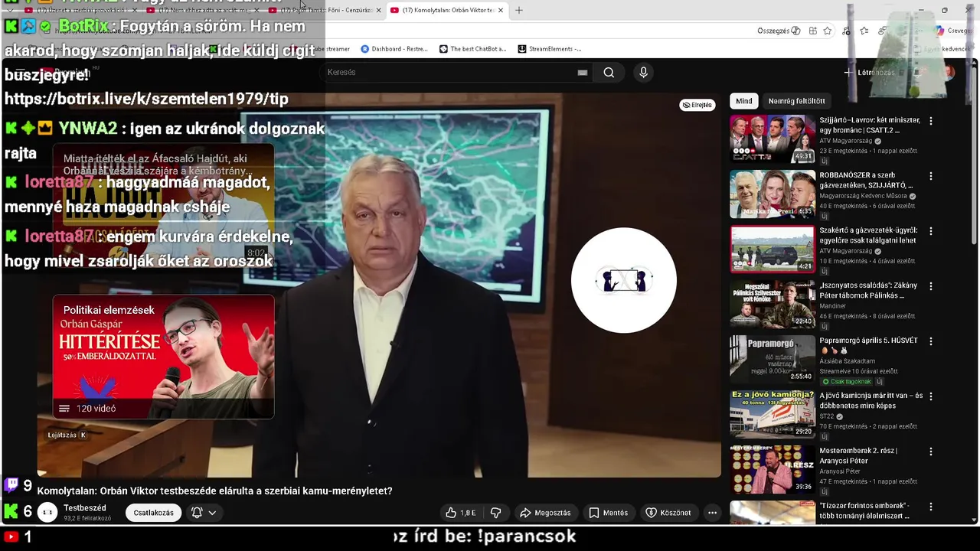Click the YouTube search magnifier button
The width and height of the screenshot is (980, 551).
(x=609, y=72)
